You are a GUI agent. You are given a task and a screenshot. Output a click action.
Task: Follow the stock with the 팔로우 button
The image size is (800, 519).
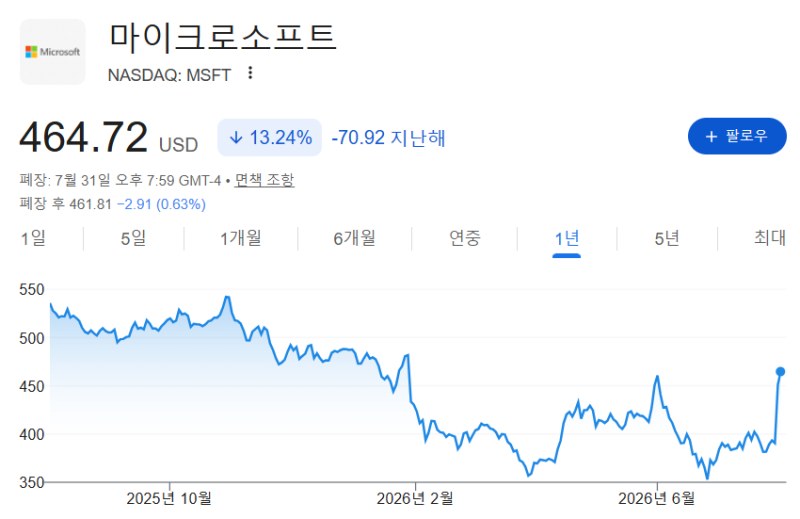point(737,136)
